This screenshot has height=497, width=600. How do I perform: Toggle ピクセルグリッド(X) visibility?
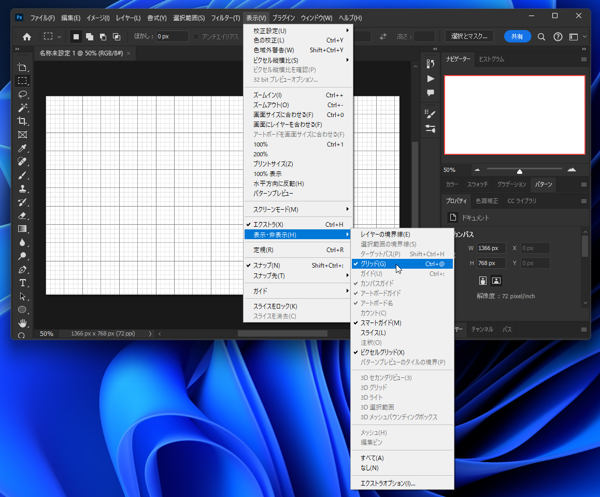tap(402, 352)
